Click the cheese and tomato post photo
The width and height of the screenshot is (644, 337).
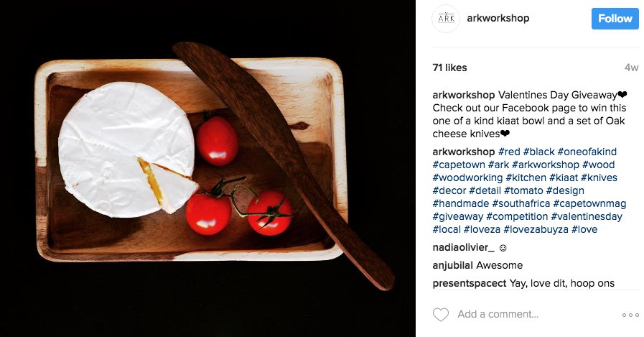tap(207, 168)
